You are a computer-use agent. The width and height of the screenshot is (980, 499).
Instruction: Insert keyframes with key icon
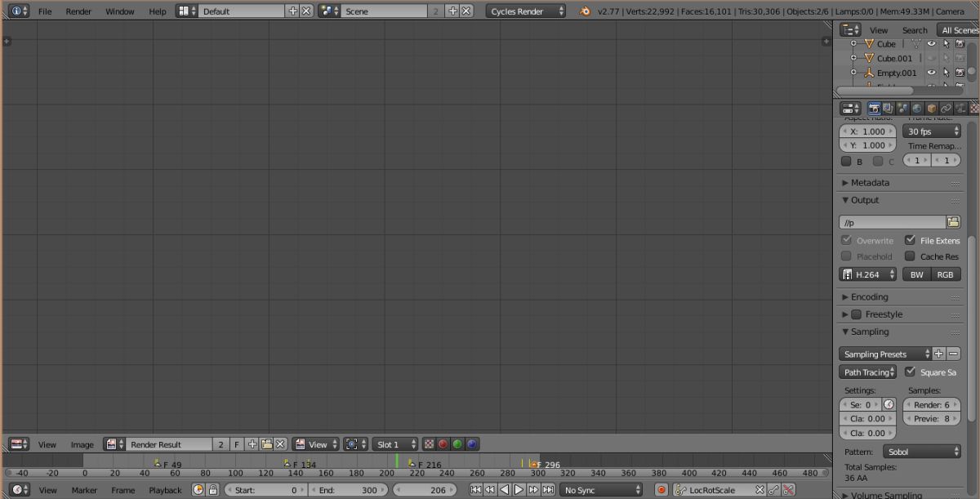click(x=774, y=490)
